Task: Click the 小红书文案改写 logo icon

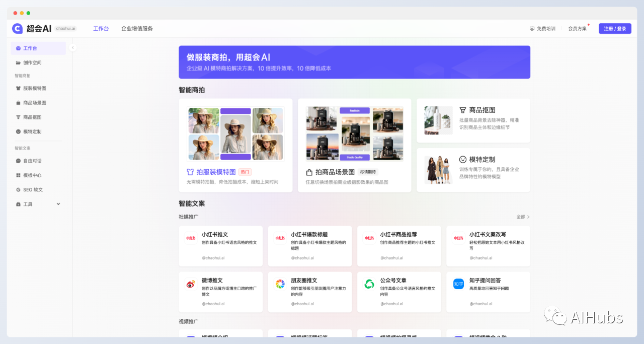Action: [458, 238]
